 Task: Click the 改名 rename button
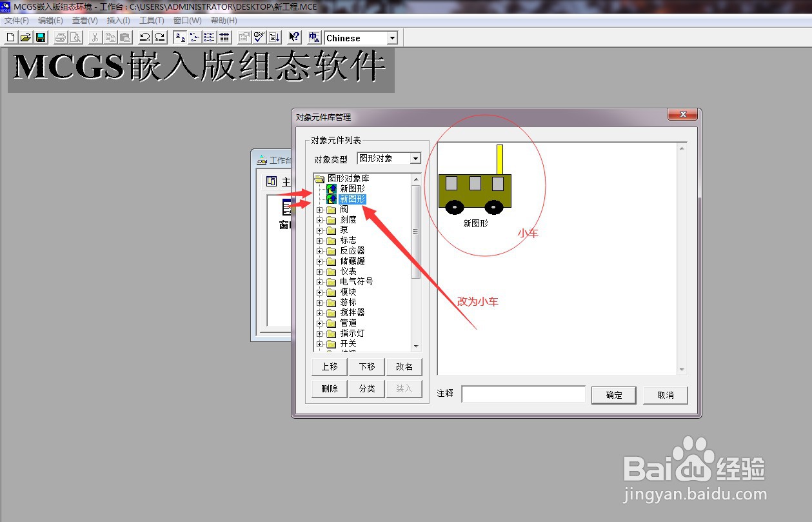click(x=404, y=366)
